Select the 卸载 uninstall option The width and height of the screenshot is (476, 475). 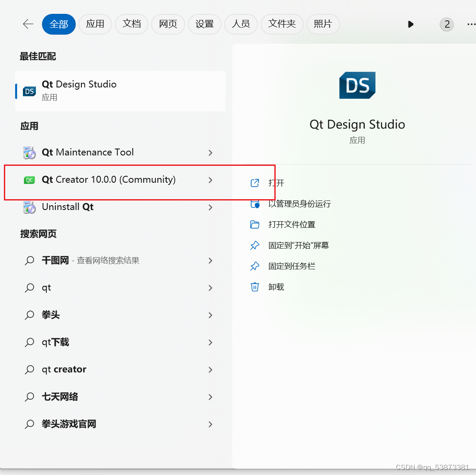(x=276, y=287)
